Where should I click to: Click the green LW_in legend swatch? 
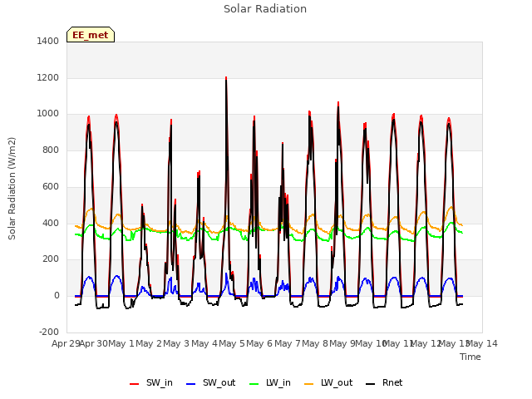click(254, 384)
